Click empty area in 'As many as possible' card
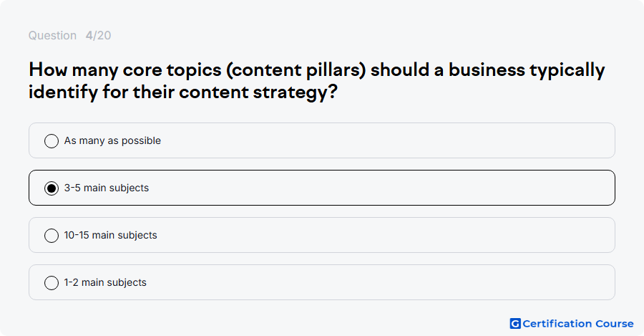The width and height of the screenshot is (644, 336). (x=386, y=140)
